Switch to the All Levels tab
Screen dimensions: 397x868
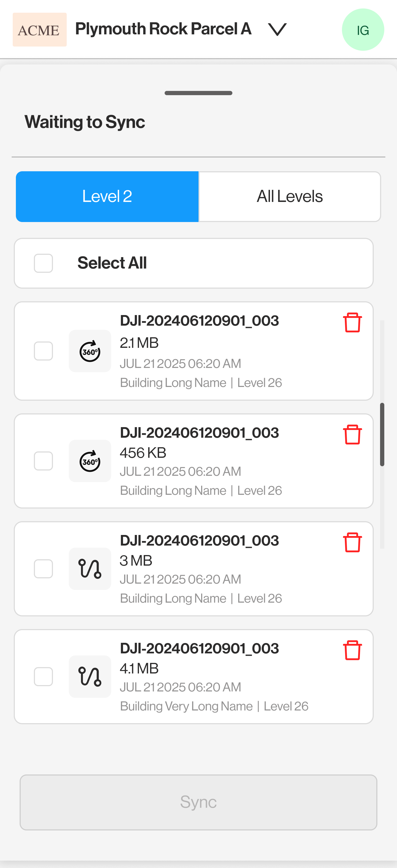tap(290, 196)
